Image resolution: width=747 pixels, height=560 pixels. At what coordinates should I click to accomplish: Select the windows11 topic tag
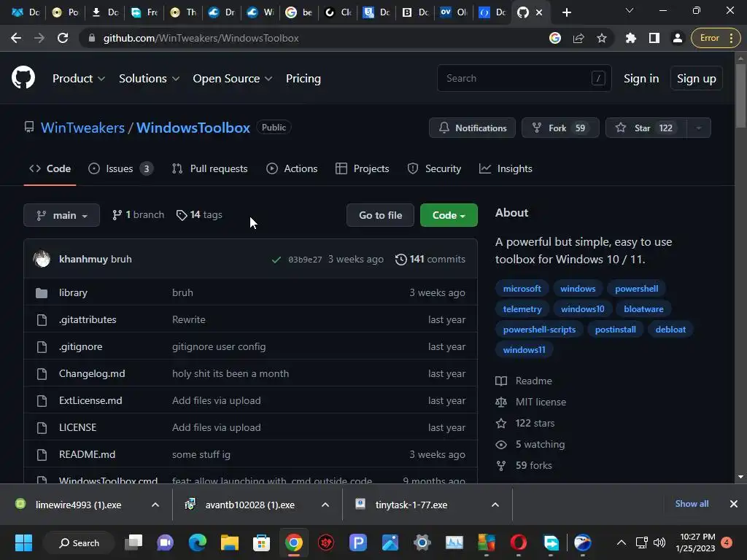524,350
